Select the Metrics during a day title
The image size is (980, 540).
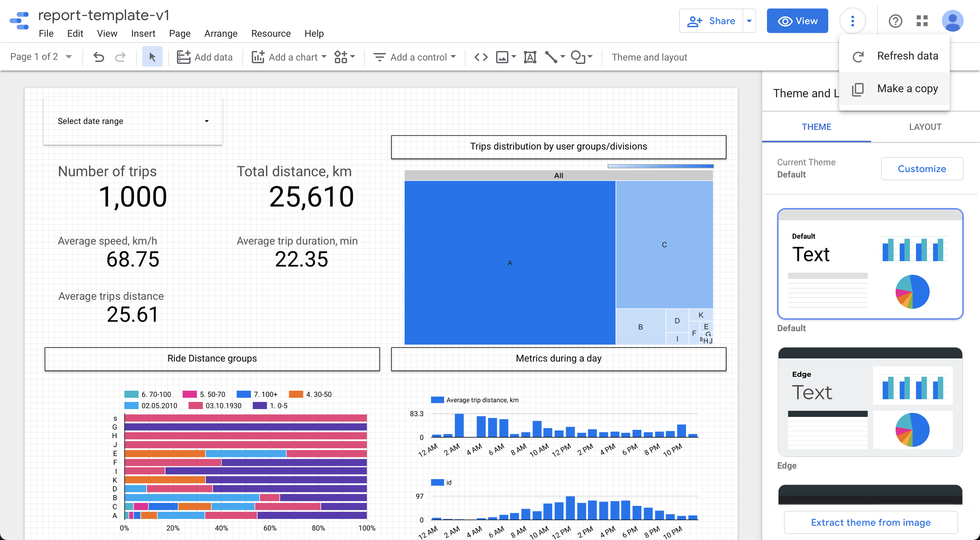click(558, 359)
